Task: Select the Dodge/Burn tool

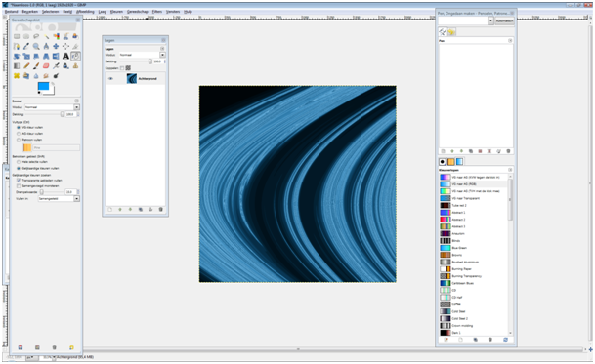Action: pyautogui.click(x=56, y=76)
